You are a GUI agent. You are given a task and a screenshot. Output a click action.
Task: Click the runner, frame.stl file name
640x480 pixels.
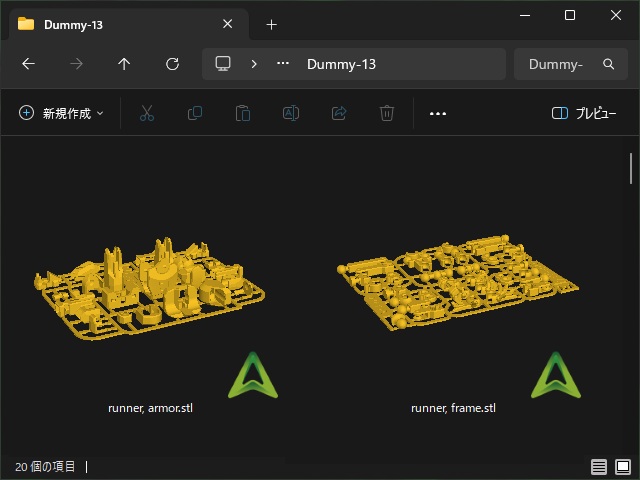pos(453,408)
